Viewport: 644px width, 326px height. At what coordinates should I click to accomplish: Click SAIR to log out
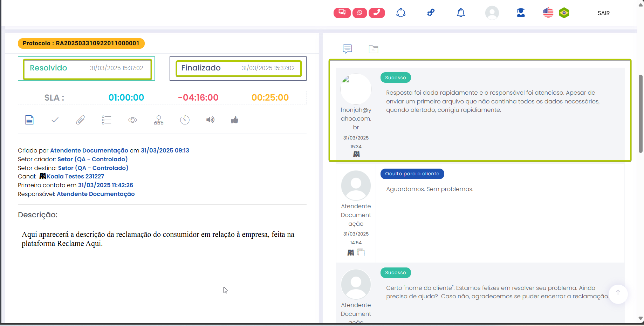click(x=603, y=13)
